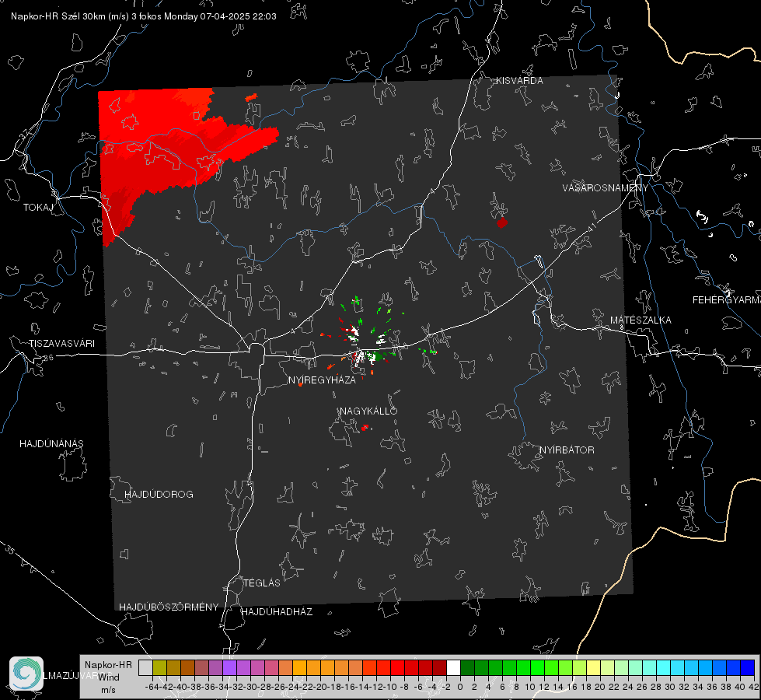761x700 pixels.
Task: Click the TISZAVASVÁRI city label
Action: coord(61,344)
